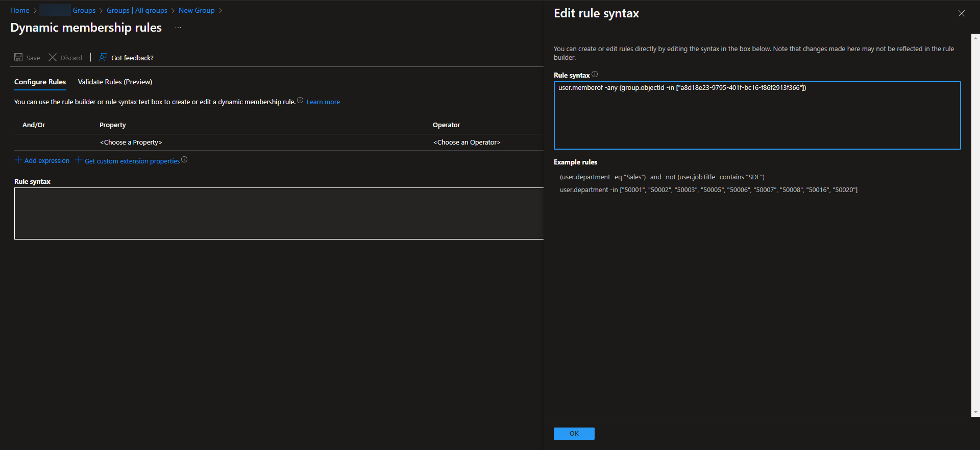Click the Discard X icon

click(x=53, y=57)
